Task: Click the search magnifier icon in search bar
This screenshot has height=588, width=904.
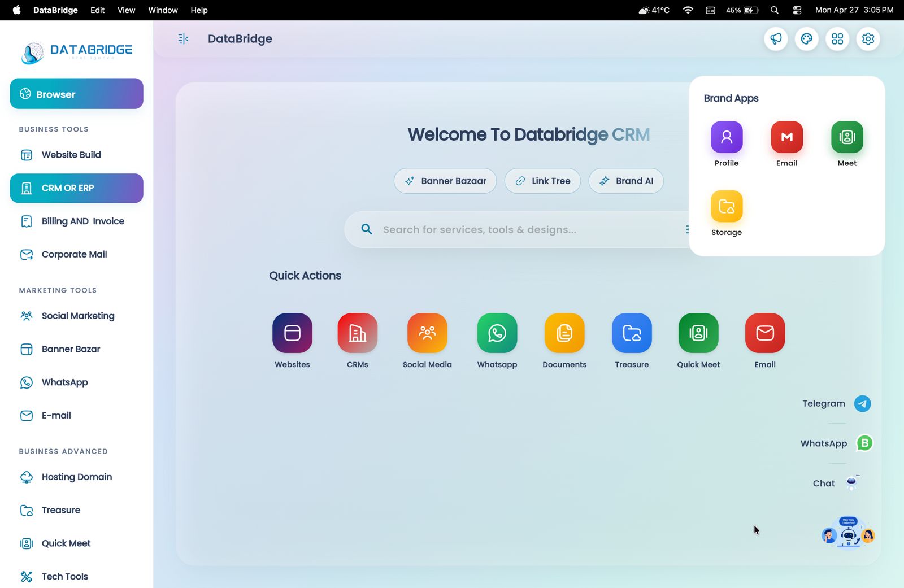Action: click(x=367, y=229)
